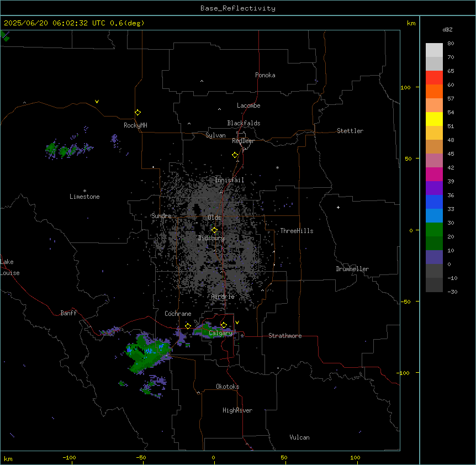Image resolution: width=476 pixels, height=465 pixels.
Task: Click the asterisk marker above Limestone label
Action: 84,191
